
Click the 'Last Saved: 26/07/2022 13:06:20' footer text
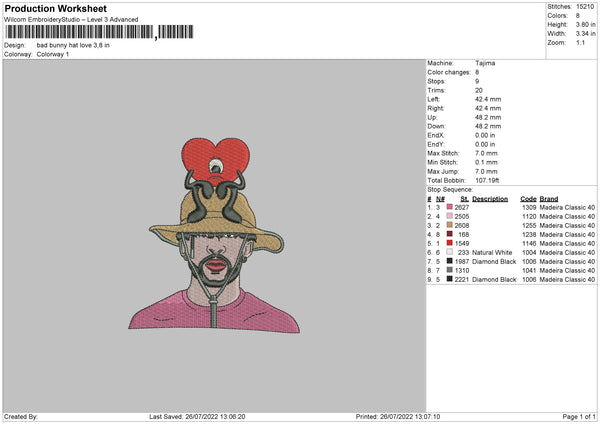(x=197, y=417)
